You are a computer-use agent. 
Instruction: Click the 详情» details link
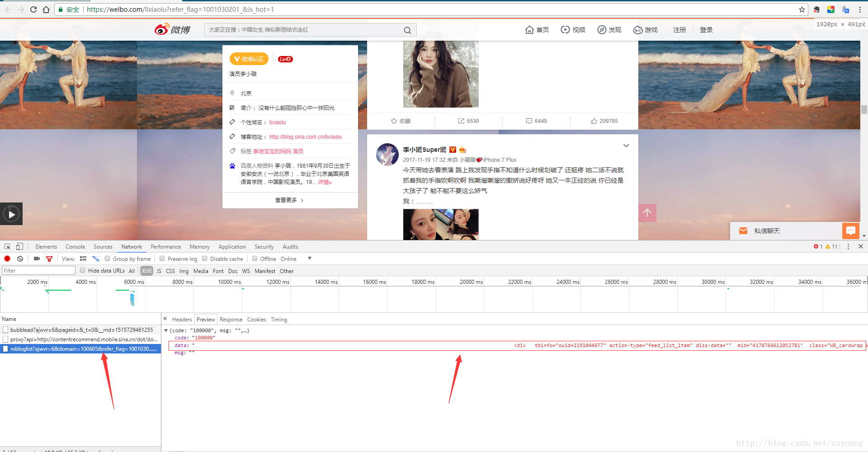tap(325, 182)
